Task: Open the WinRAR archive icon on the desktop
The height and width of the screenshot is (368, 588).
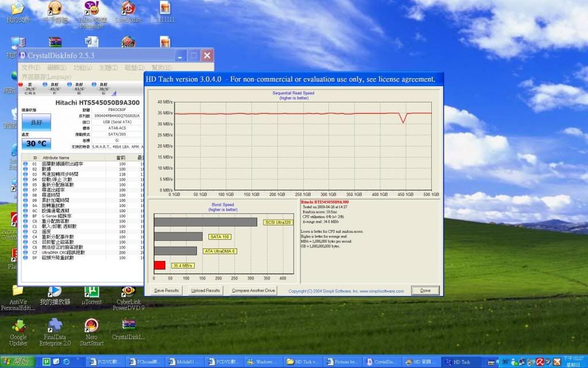Action: [x=55, y=41]
